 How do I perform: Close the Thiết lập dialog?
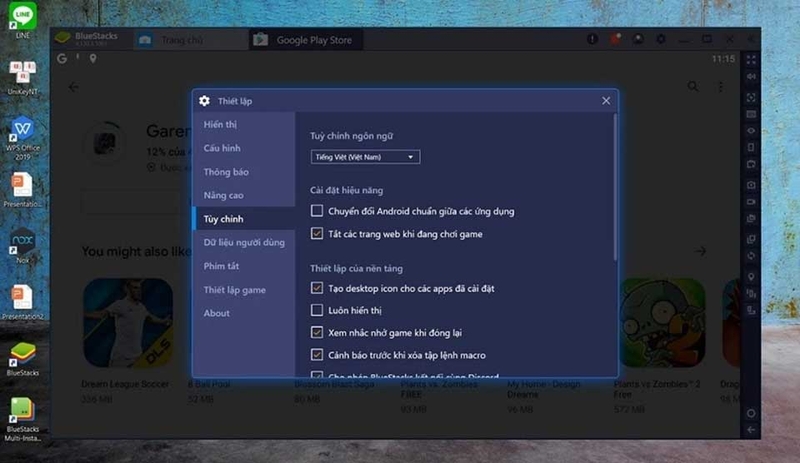tap(606, 101)
